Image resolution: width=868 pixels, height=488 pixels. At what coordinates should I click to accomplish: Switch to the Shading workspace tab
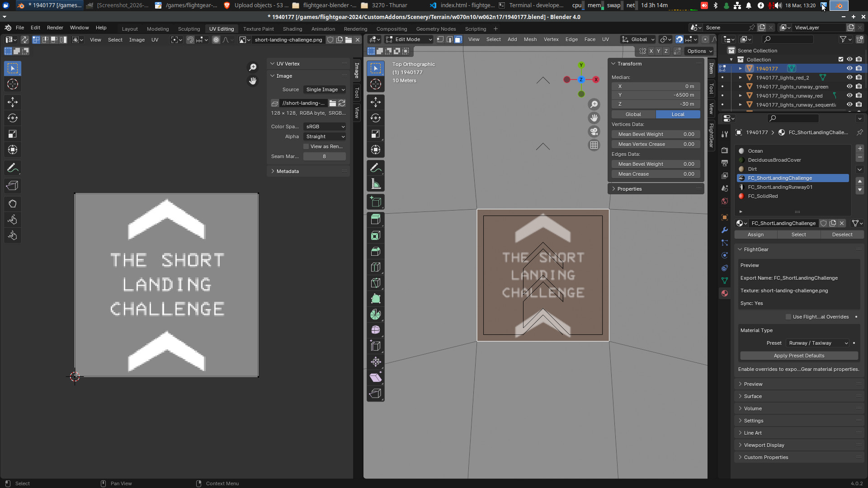(x=292, y=28)
